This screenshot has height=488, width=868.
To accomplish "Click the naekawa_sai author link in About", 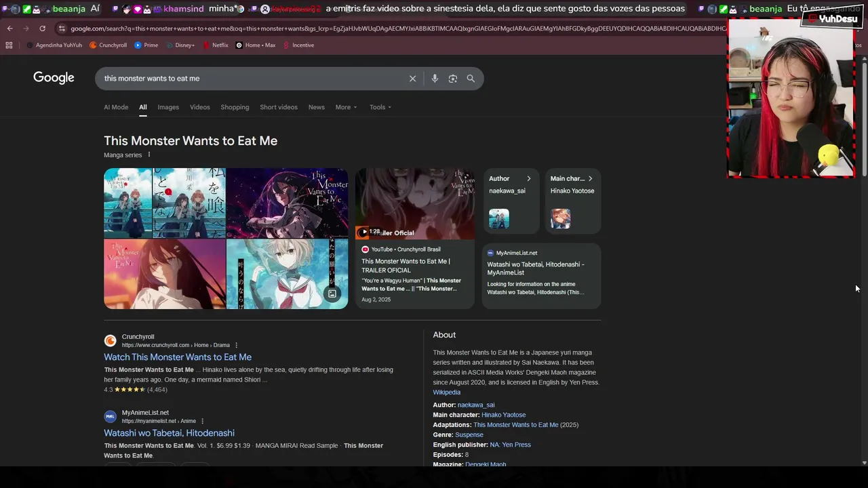I will [476, 405].
